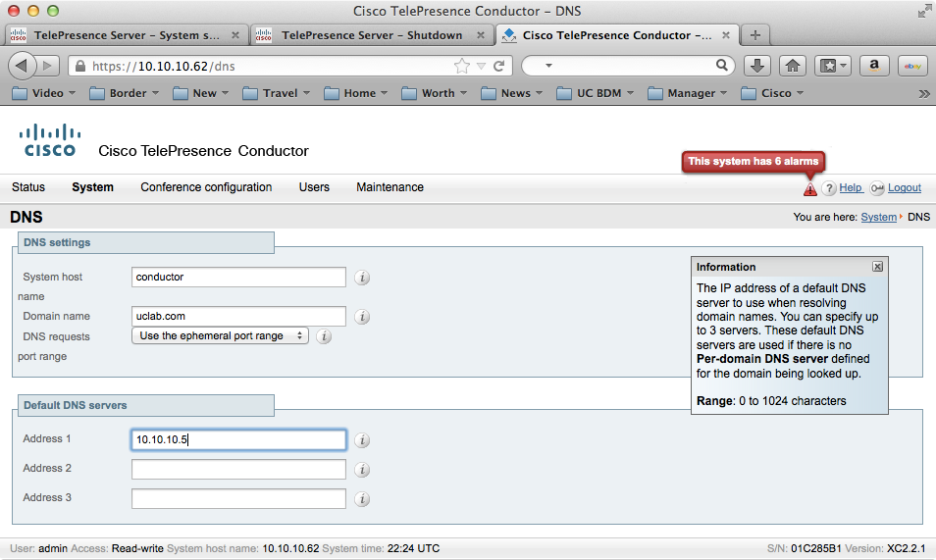Screen dimensions: 936x560
Task: Open the Maintenance menu
Action: [x=390, y=187]
